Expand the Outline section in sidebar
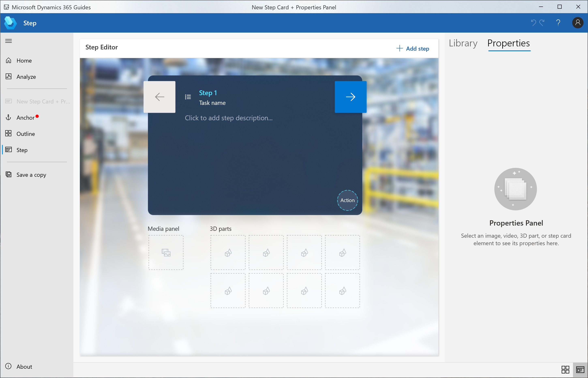588x378 pixels. [25, 134]
